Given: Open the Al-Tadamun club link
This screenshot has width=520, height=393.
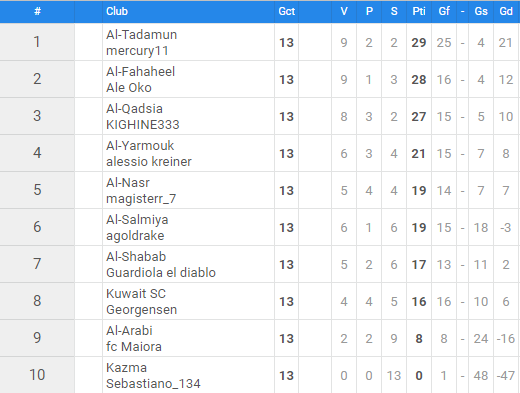Looking at the screenshot, I should 141,35.
